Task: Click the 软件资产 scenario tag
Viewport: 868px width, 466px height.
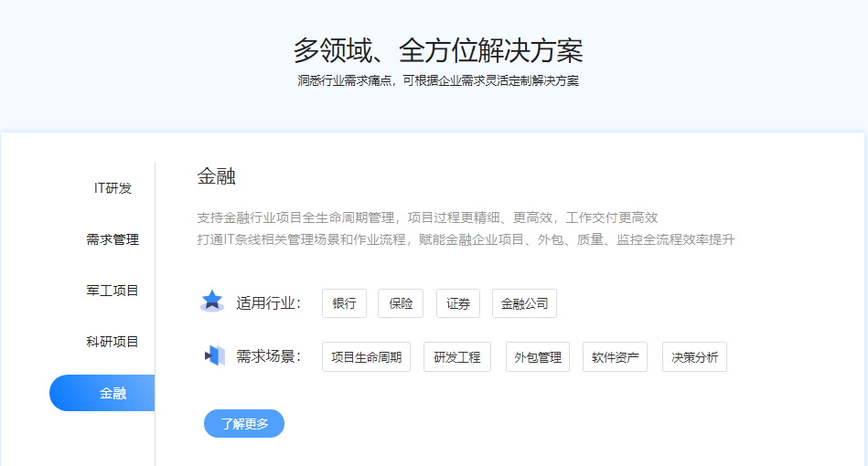Action: pos(615,357)
